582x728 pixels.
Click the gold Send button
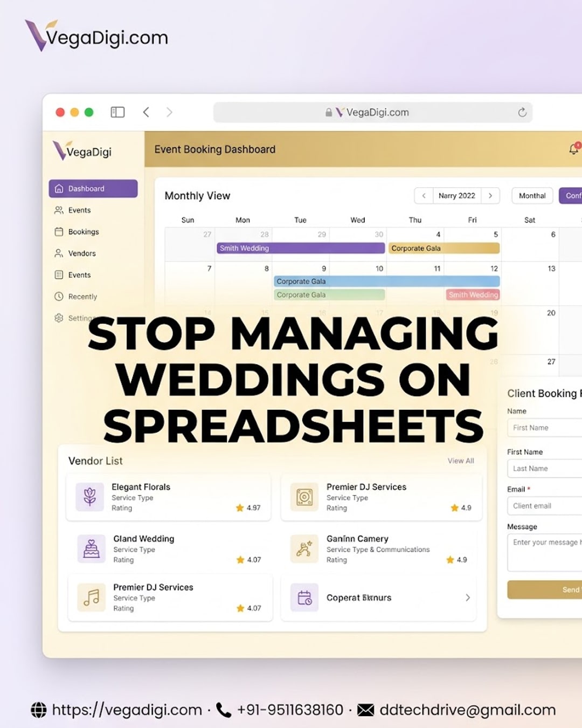544,589
